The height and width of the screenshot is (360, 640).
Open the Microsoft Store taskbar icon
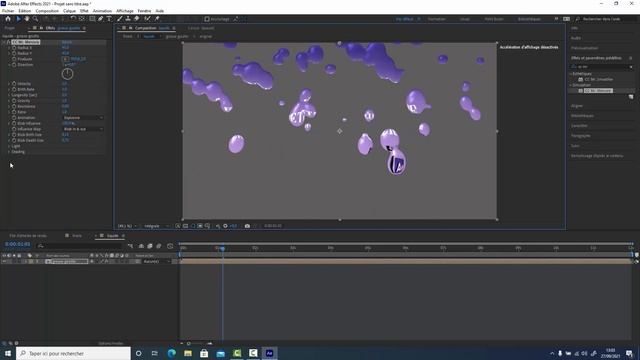pyautogui.click(x=204, y=353)
